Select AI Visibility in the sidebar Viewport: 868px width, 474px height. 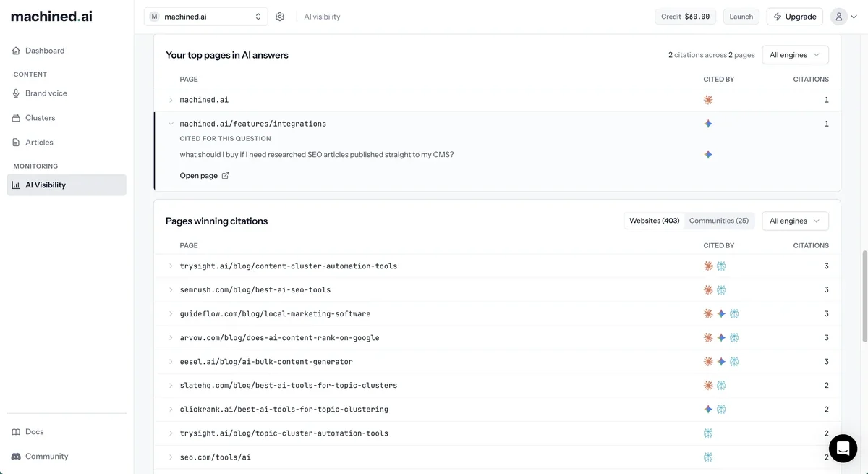coord(67,185)
